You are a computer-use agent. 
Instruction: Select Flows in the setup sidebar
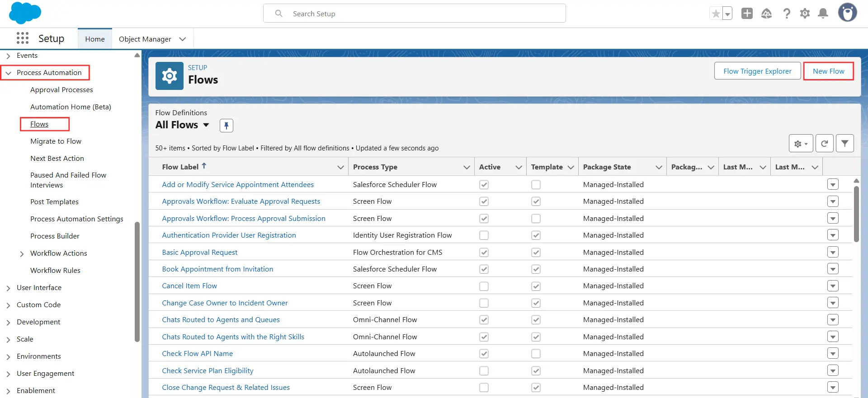(39, 124)
